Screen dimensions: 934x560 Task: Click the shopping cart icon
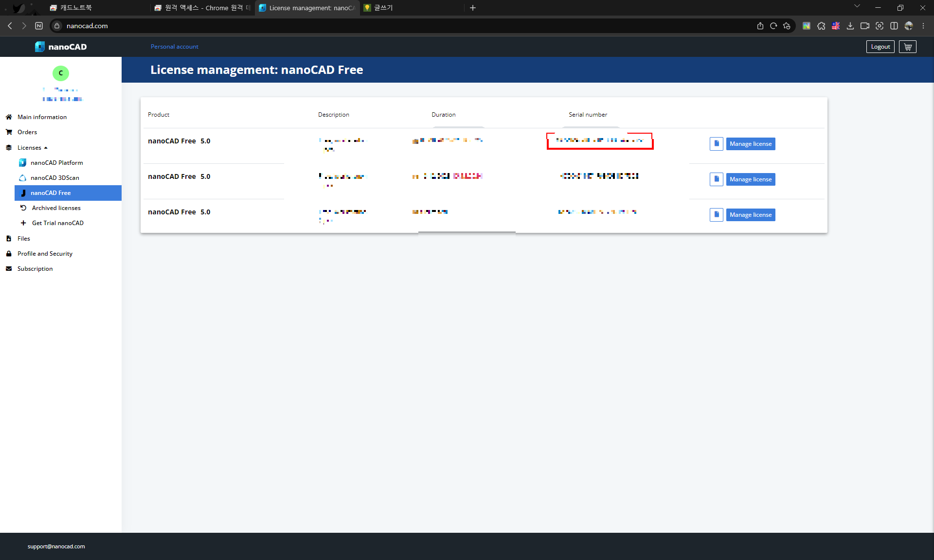[x=908, y=47]
